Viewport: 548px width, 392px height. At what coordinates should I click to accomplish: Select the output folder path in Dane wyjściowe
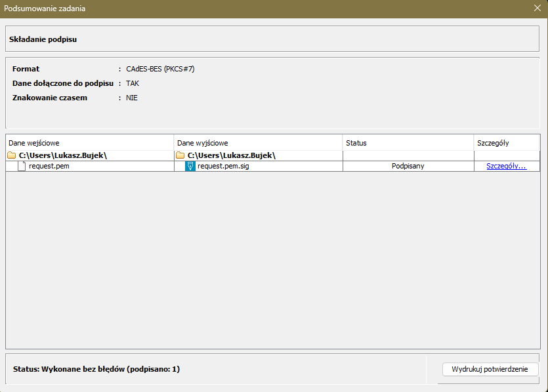(x=232, y=155)
